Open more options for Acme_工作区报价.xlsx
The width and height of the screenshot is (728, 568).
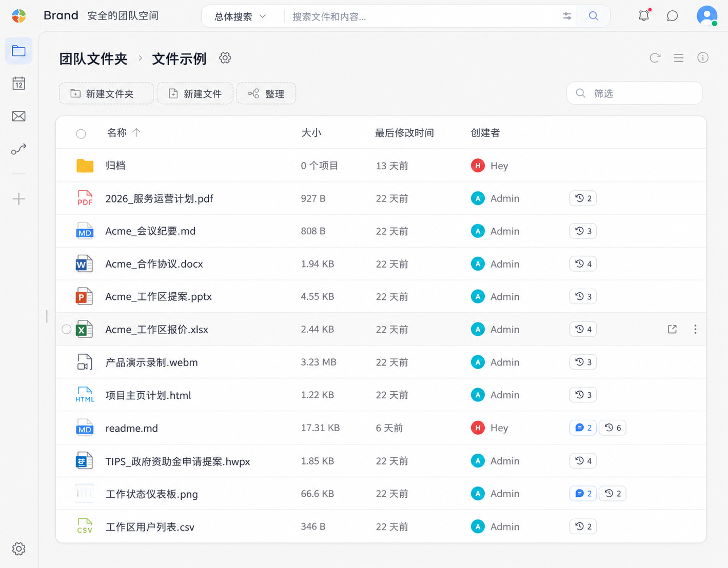pyautogui.click(x=695, y=329)
